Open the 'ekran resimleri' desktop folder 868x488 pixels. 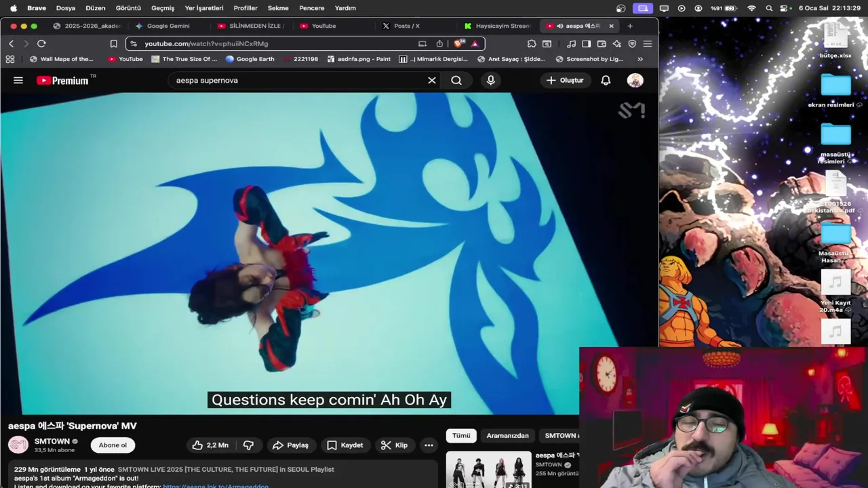835,91
